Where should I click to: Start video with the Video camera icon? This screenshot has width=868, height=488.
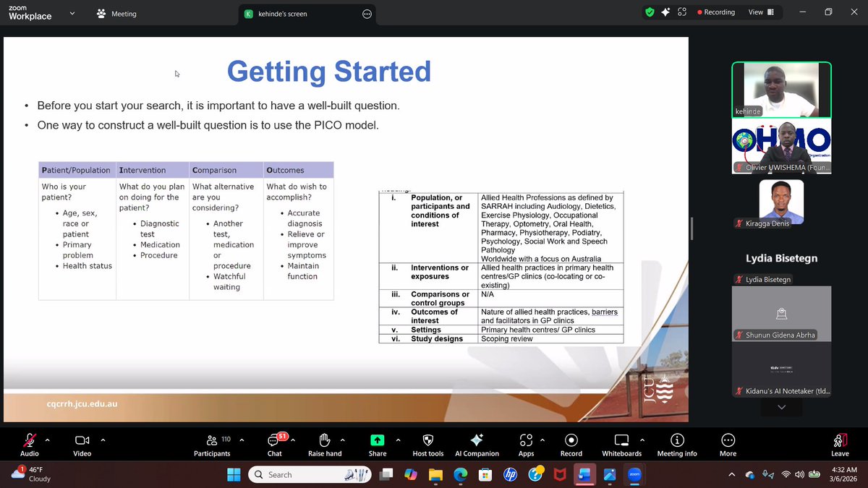click(82, 440)
